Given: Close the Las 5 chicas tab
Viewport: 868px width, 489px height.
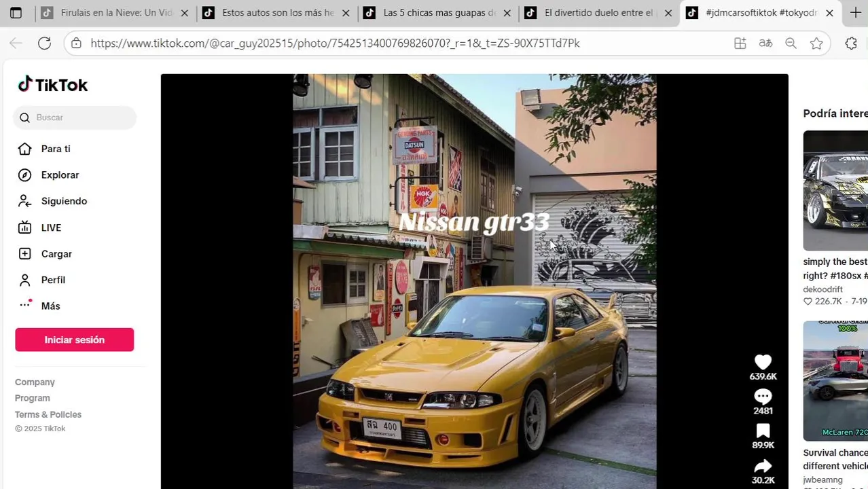Looking at the screenshot, I should 507,13.
